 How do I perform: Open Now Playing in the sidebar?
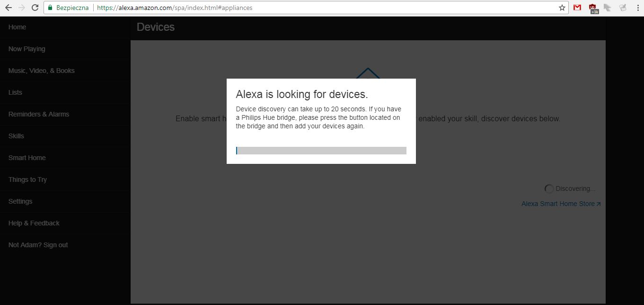[65, 49]
